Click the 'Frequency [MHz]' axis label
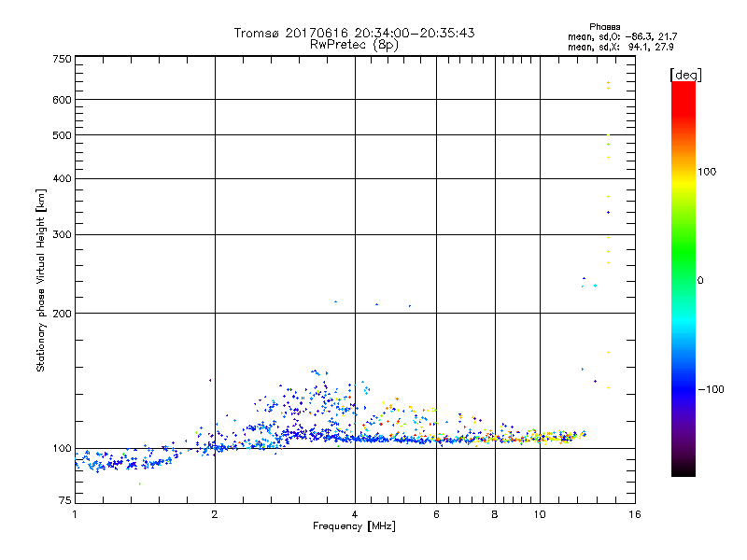 point(354,525)
